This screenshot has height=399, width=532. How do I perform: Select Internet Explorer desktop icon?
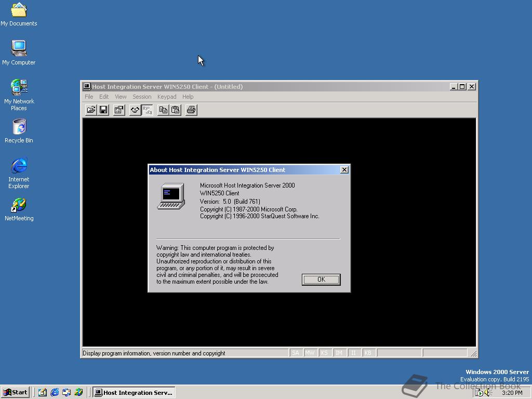pos(19,173)
